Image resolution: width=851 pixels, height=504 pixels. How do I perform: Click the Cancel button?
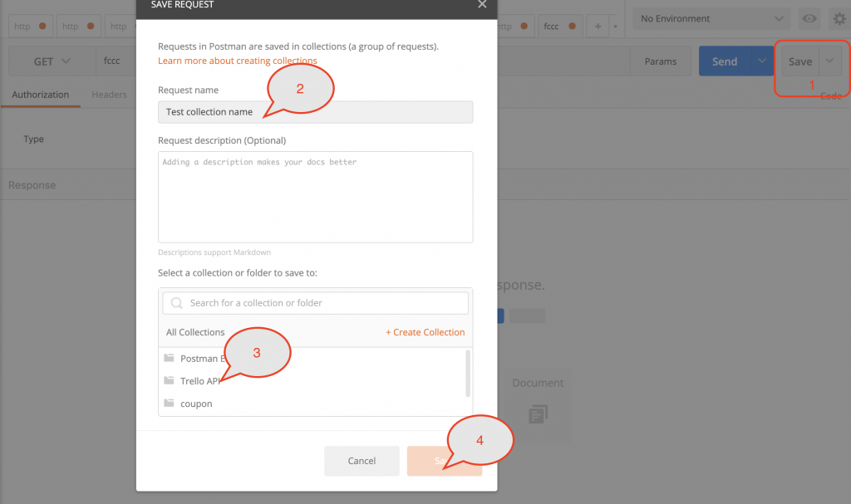362,461
